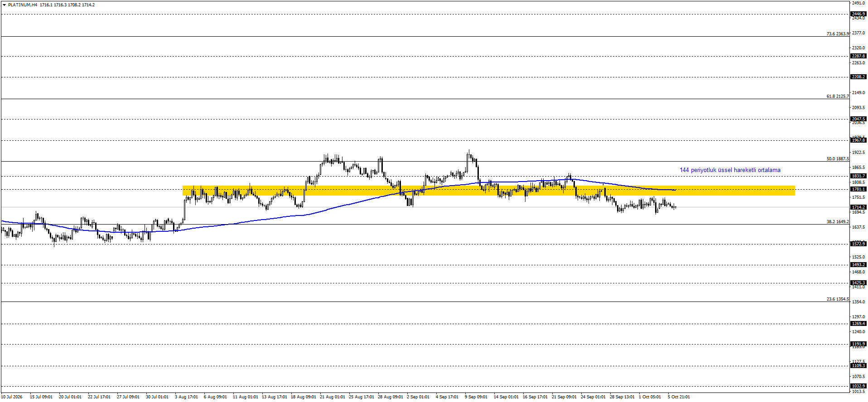The image size is (868, 402).
Task: Click the 1240.0 value on price scale
Action: (x=858, y=332)
